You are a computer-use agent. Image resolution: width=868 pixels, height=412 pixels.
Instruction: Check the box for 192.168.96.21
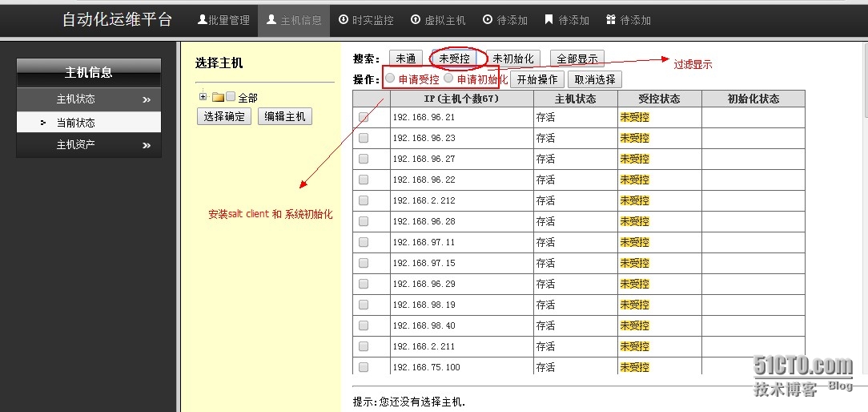click(x=364, y=118)
